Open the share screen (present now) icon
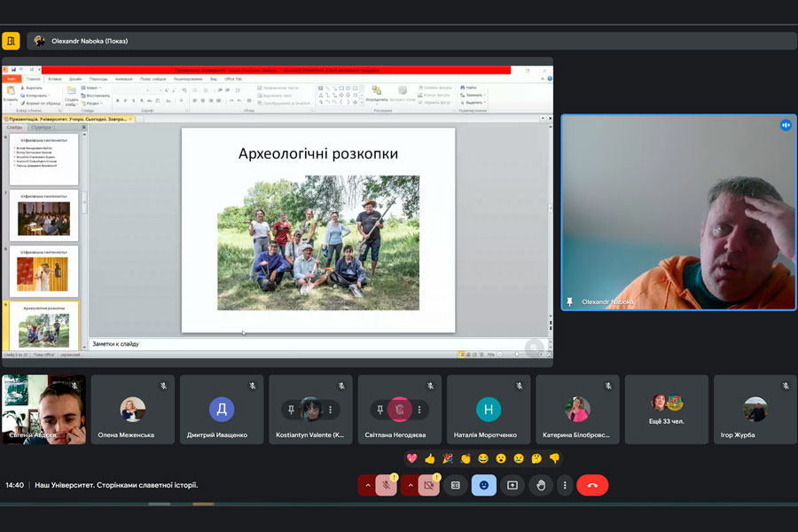 pos(512,485)
